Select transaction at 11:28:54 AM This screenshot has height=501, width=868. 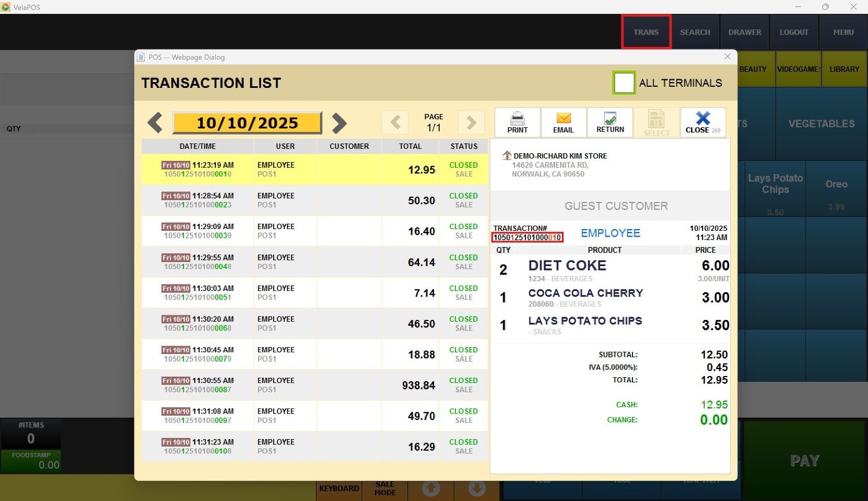pyautogui.click(x=314, y=201)
